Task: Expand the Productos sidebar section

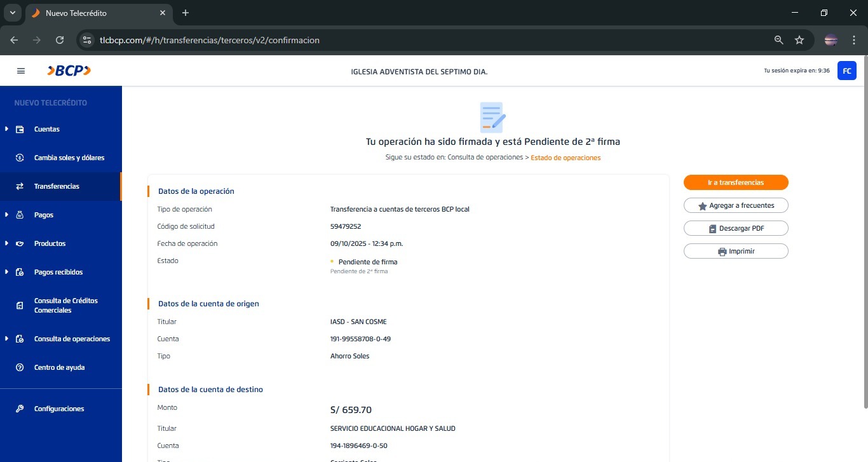Action: [x=7, y=243]
